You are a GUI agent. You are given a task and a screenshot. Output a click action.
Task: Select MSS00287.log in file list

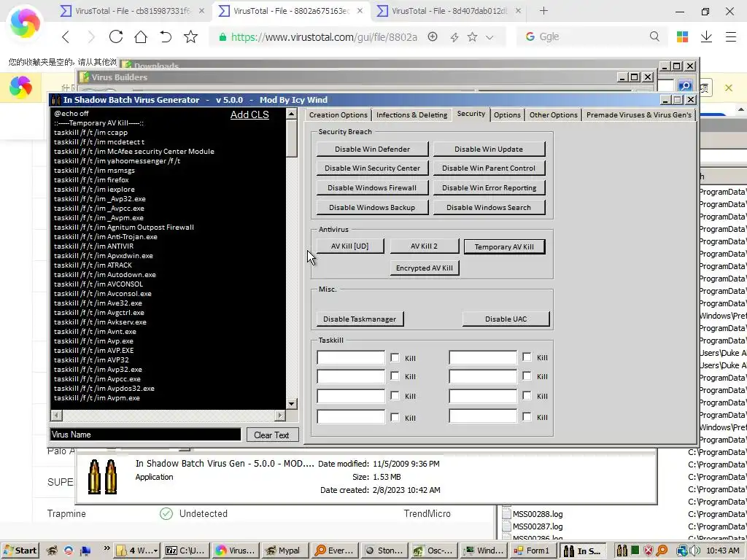pos(538,526)
